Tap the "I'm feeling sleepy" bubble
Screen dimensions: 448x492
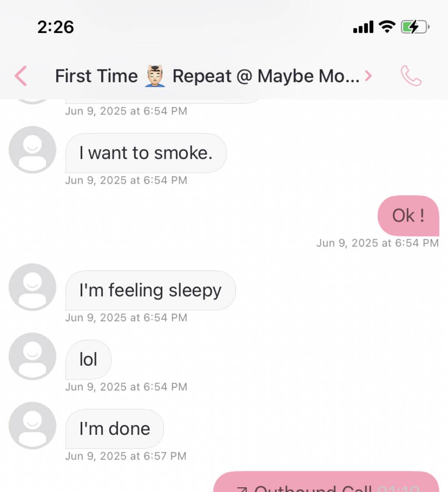150,290
